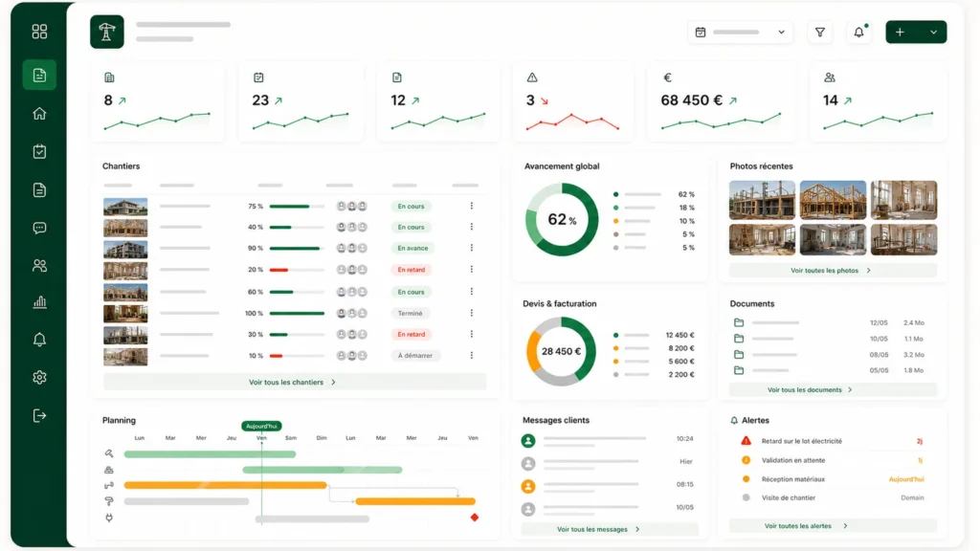Open the 'Validation en attente' alert
980x551 pixels.
832,460
